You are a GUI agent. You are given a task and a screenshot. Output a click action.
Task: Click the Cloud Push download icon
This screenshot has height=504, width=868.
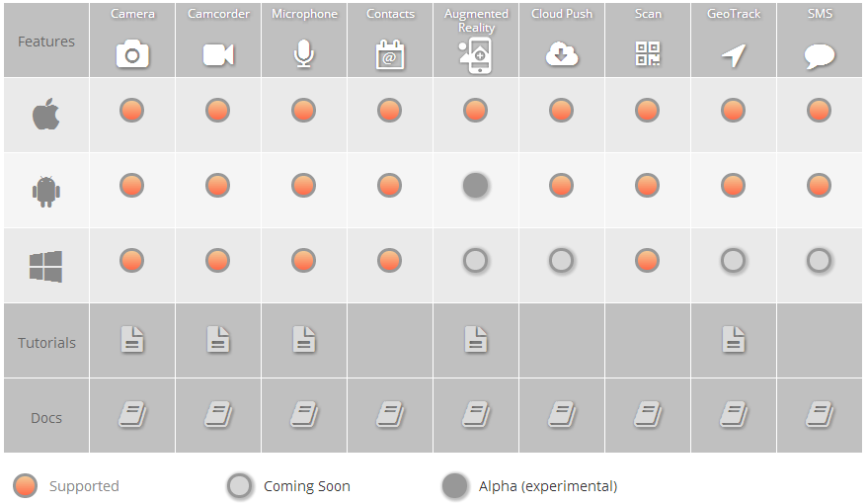562,54
